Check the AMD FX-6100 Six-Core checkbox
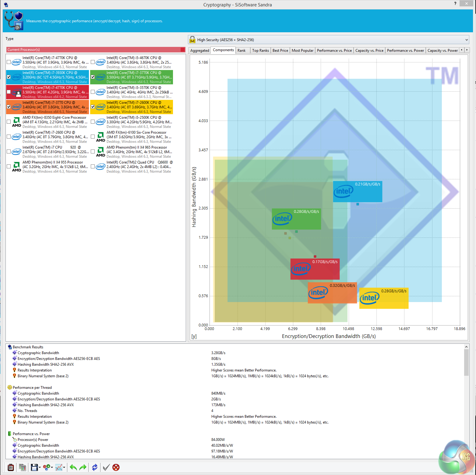 tap(93, 137)
